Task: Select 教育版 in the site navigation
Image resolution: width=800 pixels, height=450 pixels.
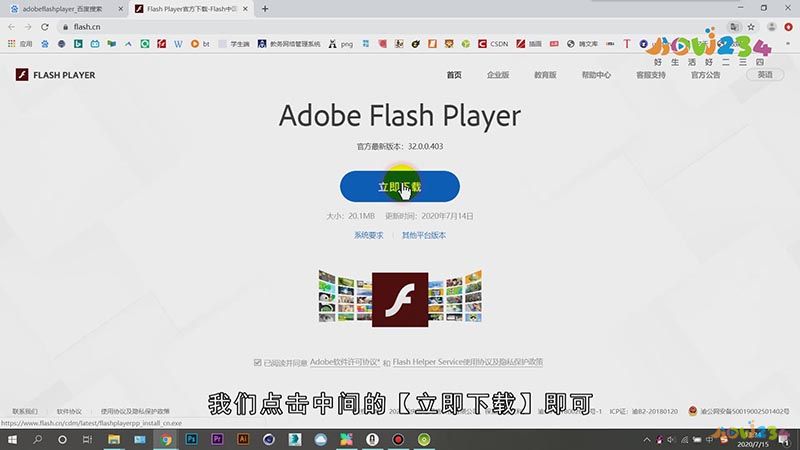Action: coord(545,75)
